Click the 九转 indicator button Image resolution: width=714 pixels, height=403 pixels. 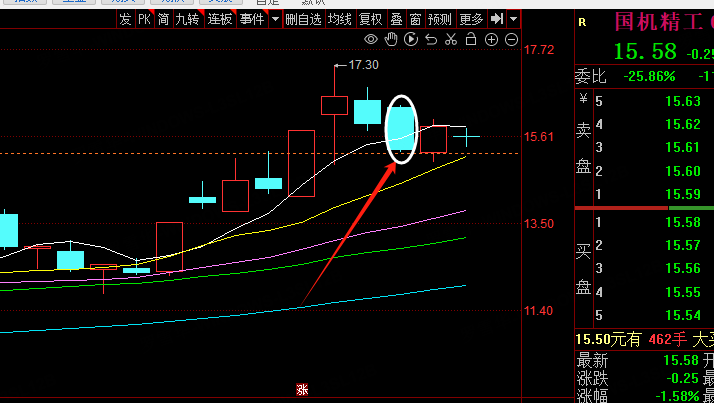(187, 19)
